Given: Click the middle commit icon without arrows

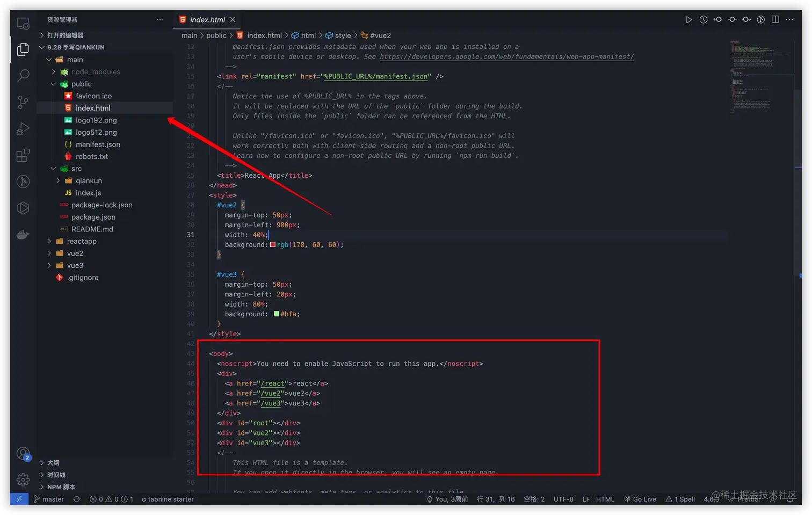Looking at the screenshot, I should (732, 20).
